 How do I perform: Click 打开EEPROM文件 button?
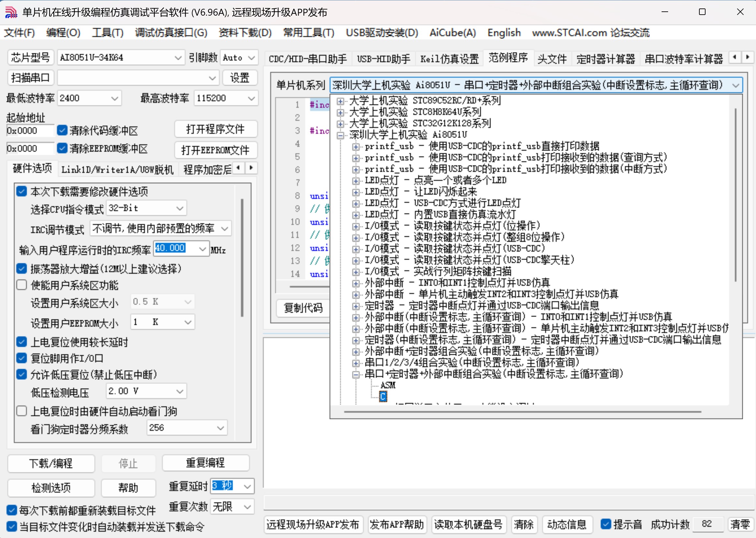click(x=216, y=150)
